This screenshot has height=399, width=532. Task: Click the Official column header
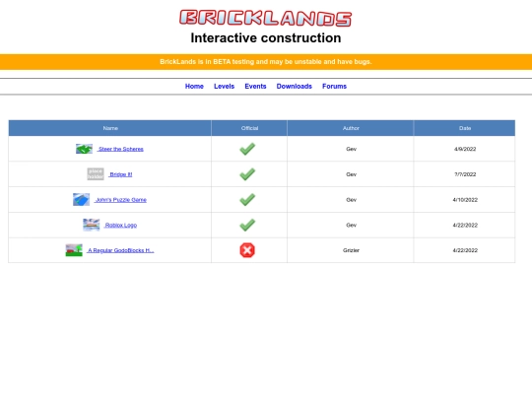coord(249,128)
